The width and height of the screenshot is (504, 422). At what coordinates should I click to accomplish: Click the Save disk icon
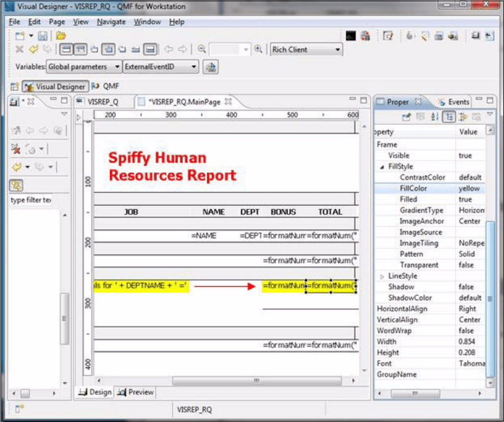pos(43,36)
